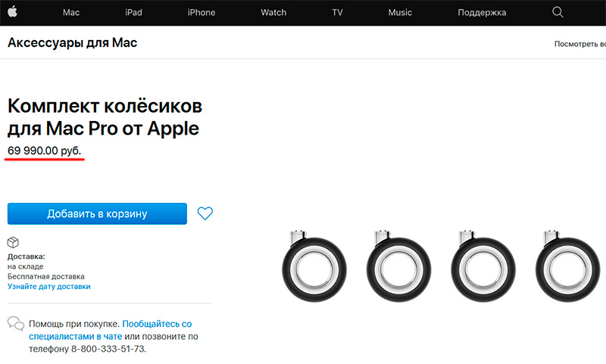Go to the iPhone section
This screenshot has height=364, width=606.
tap(201, 13)
